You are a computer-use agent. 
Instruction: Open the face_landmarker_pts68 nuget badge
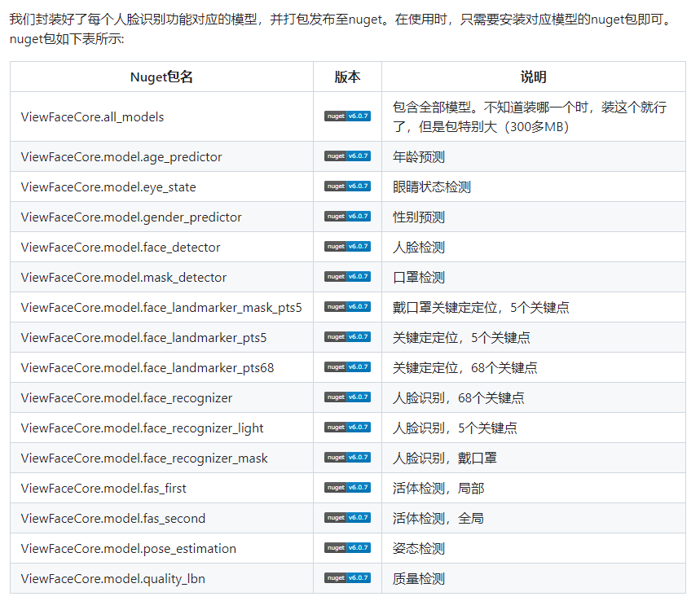tap(347, 367)
